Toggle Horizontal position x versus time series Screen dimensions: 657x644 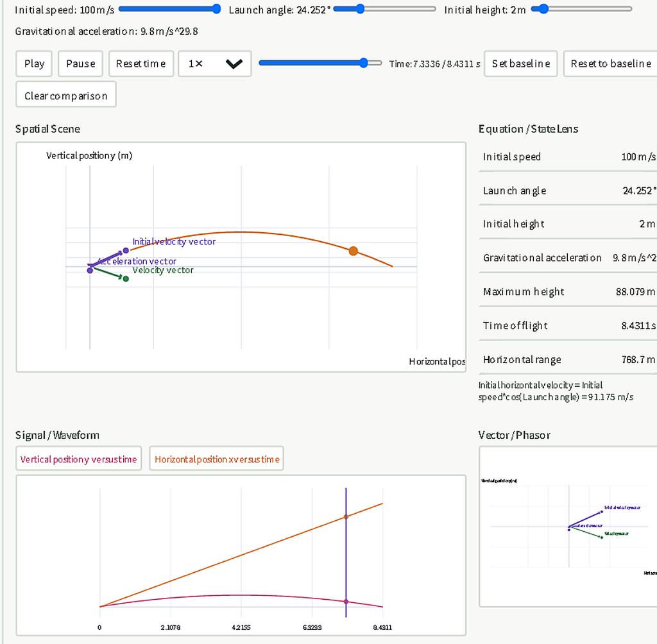tap(217, 459)
